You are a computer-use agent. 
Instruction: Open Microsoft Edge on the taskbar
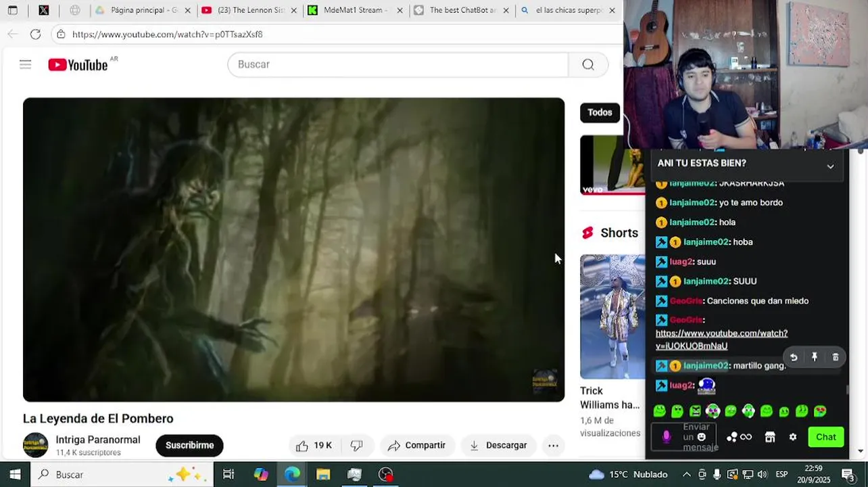292,474
